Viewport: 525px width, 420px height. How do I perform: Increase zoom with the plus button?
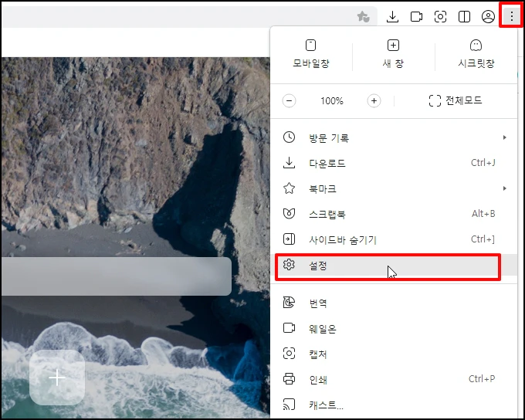pyautogui.click(x=374, y=101)
